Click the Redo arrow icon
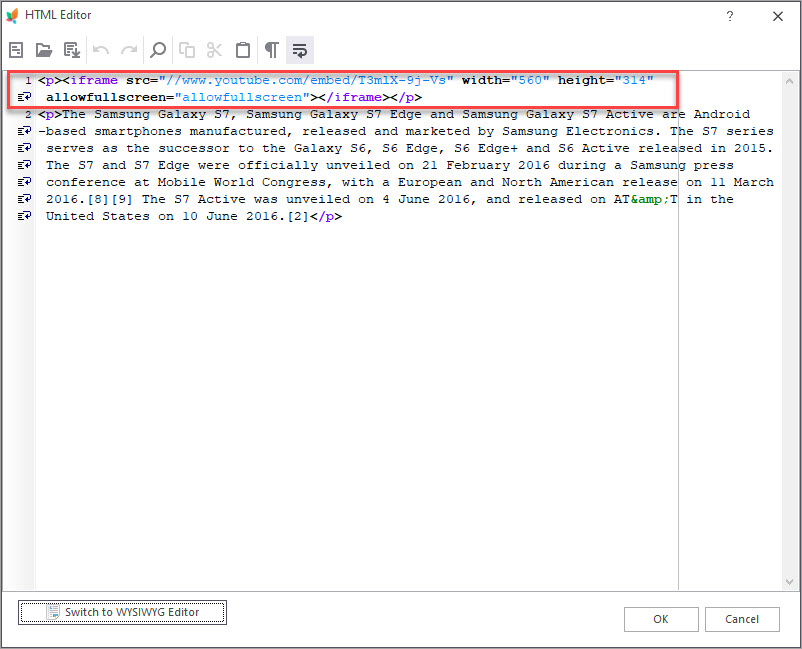The width and height of the screenshot is (802, 649). pyautogui.click(x=129, y=50)
